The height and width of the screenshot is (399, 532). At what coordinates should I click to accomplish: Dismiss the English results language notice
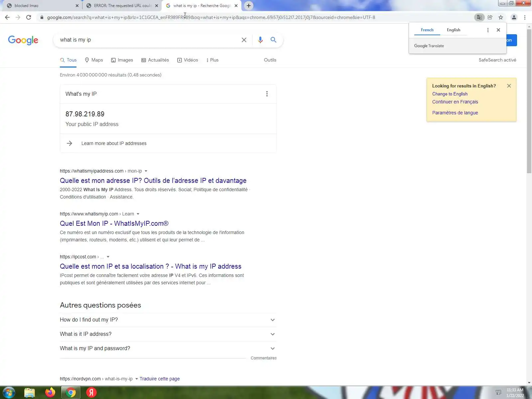[x=509, y=86]
